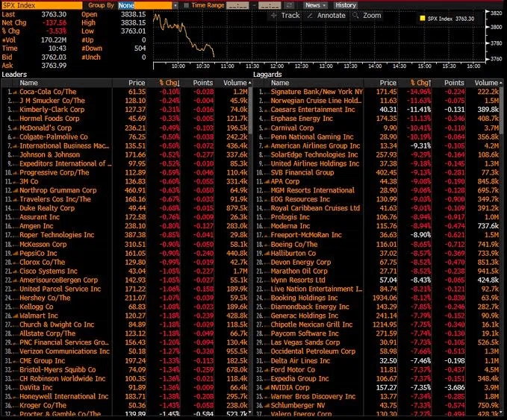
Task: Open the marker icon beside McDonald's Corp
Action: coord(15,128)
